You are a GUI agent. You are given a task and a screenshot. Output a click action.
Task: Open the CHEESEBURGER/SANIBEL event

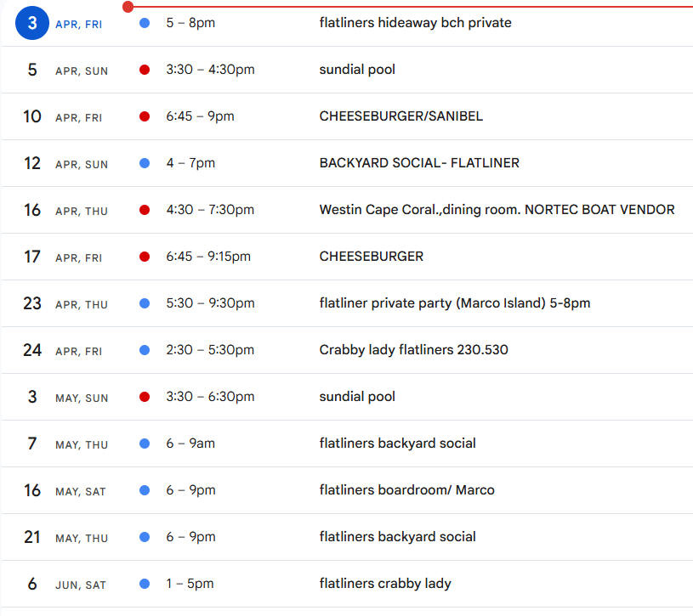click(x=400, y=116)
